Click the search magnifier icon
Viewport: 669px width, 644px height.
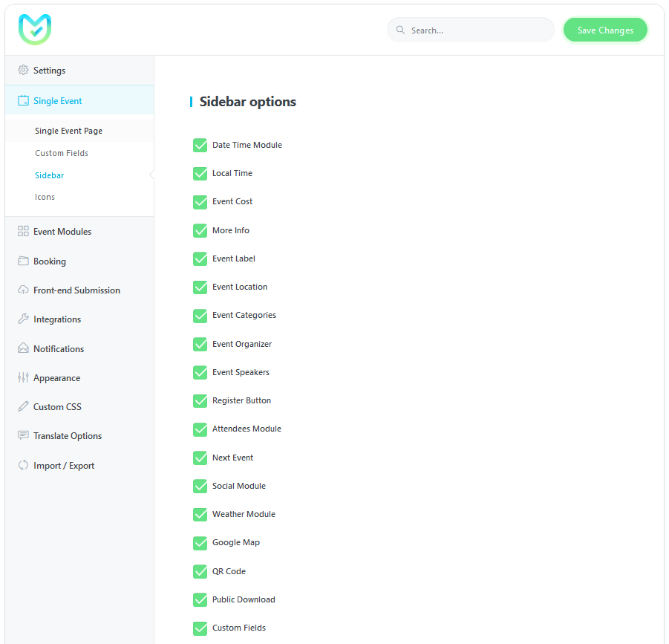click(400, 30)
